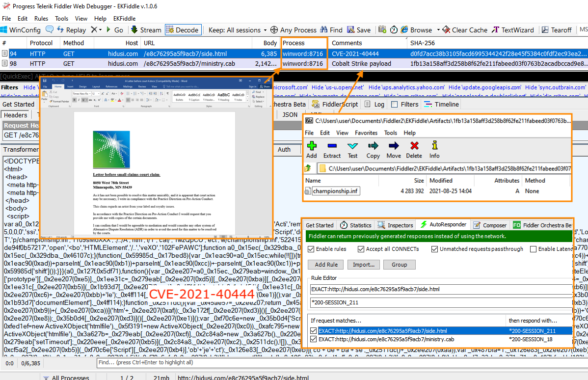Open the Composer tab
This screenshot has width=588, height=380.
(490, 225)
